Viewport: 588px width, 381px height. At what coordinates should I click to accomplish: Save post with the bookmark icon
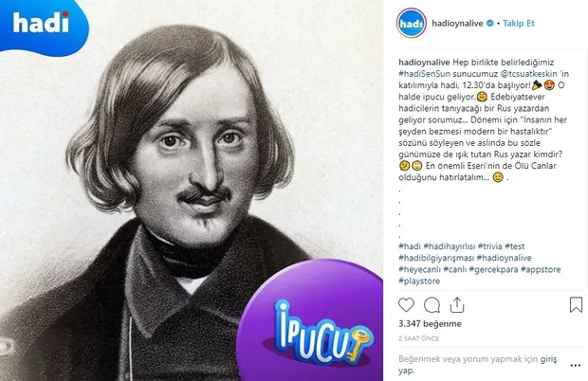pyautogui.click(x=576, y=305)
